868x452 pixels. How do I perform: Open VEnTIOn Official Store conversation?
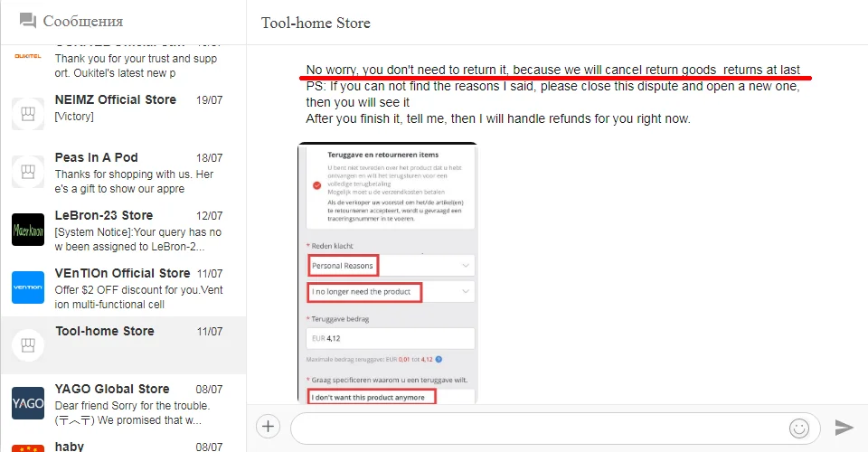pos(124,287)
